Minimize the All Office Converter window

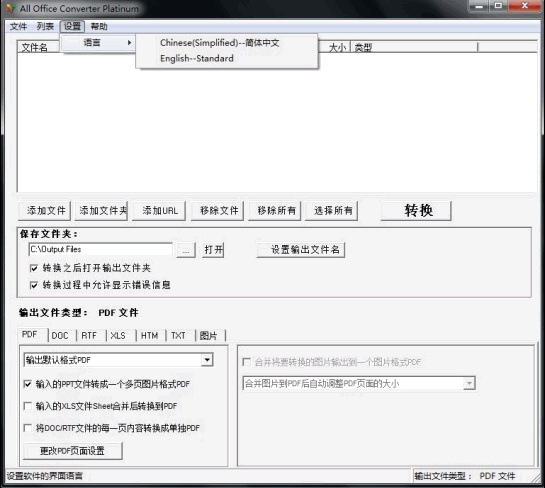click(479, 6)
